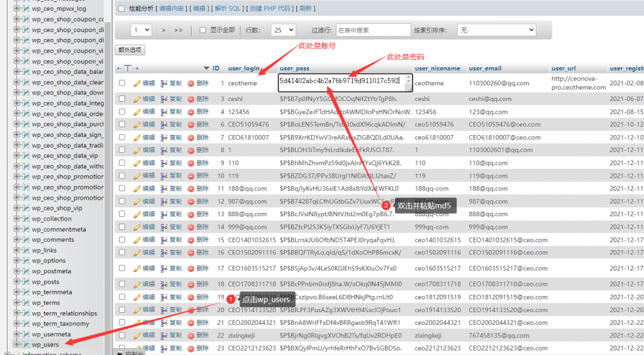Click the table icon beside wp_users

[26, 344]
